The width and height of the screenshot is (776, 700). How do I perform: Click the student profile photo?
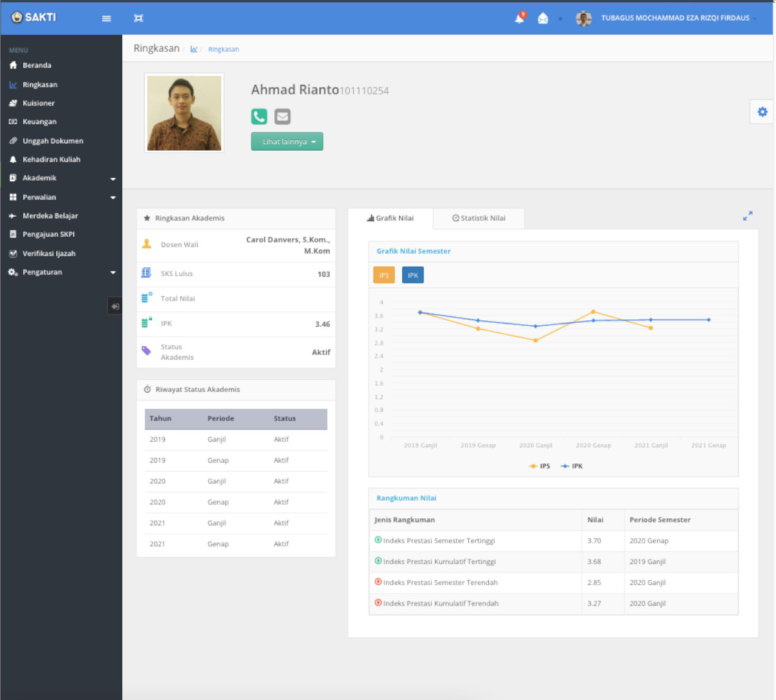click(184, 113)
